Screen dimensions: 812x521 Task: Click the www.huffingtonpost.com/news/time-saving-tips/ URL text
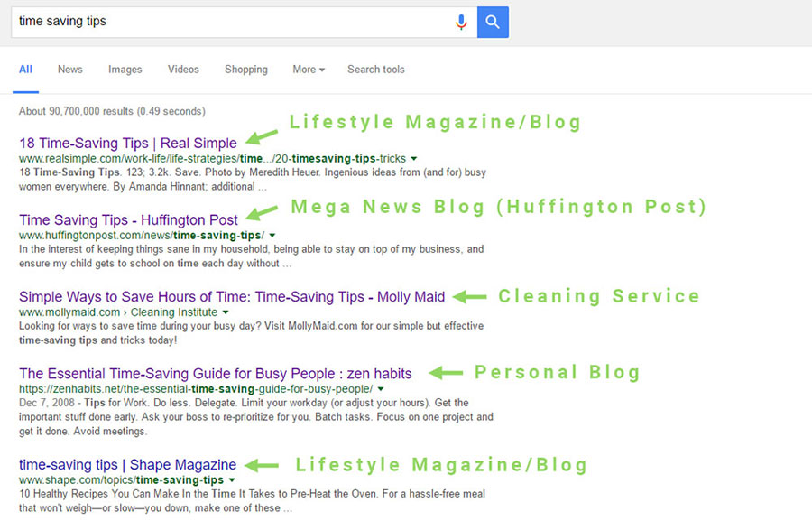[142, 236]
